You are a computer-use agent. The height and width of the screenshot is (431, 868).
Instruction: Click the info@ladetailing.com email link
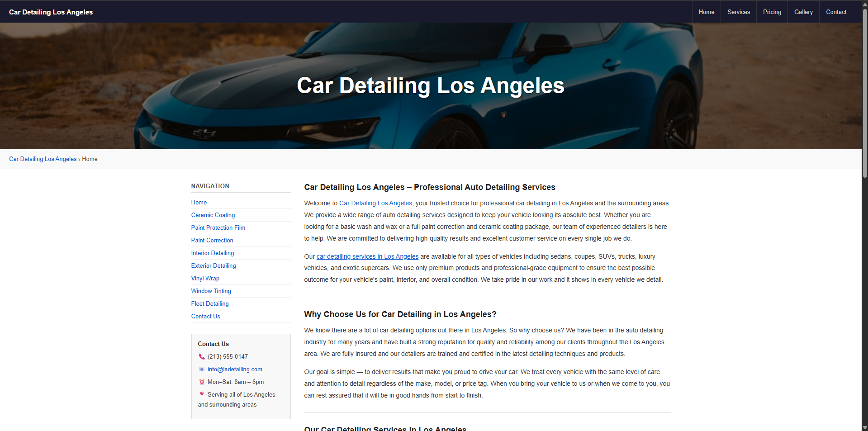point(235,369)
